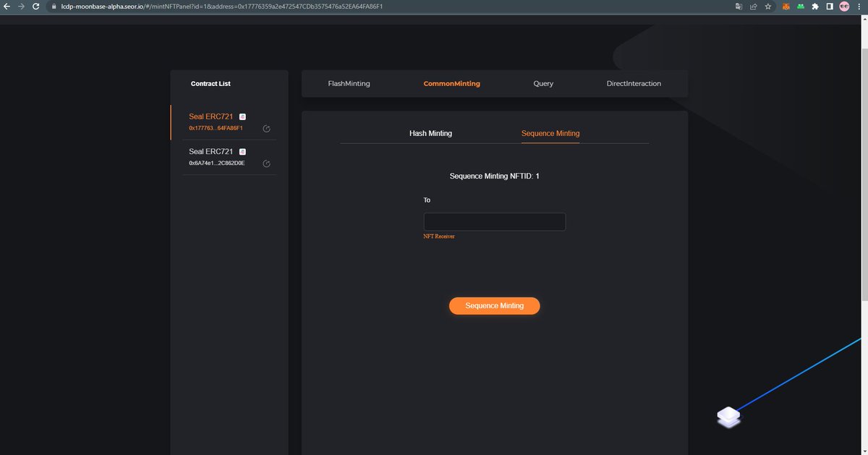Click the refresh icon for contract 0x177763...64FA86F1

coord(266,129)
